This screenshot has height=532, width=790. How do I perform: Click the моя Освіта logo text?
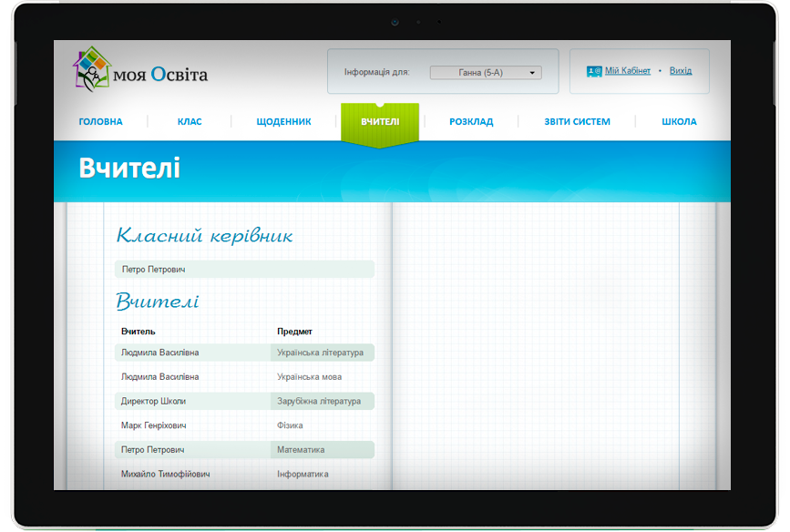point(160,75)
